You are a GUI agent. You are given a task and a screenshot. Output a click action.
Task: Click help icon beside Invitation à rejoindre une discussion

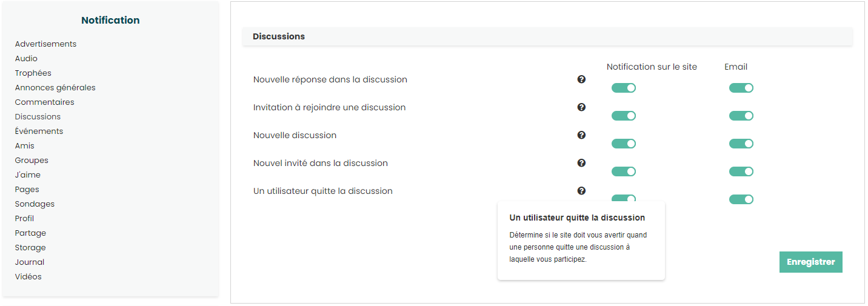(581, 107)
